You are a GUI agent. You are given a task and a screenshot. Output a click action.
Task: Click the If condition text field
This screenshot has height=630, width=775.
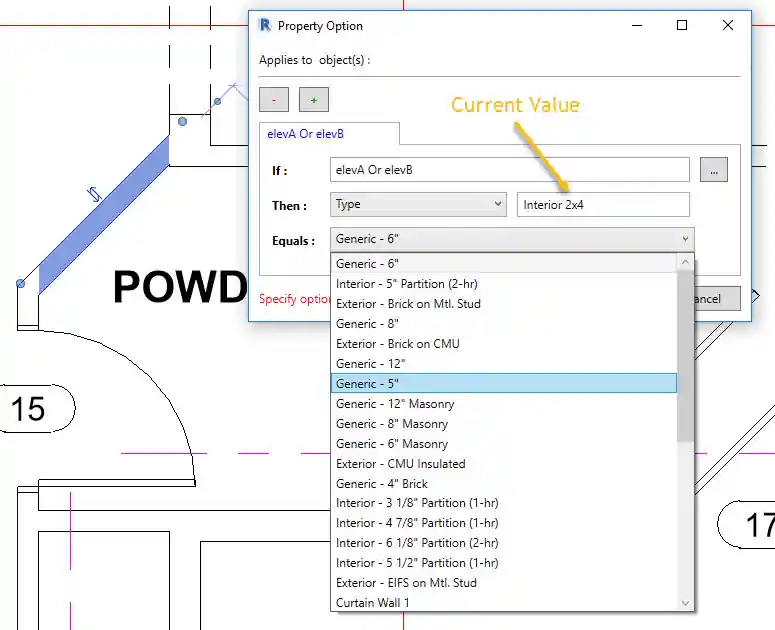pyautogui.click(x=509, y=170)
